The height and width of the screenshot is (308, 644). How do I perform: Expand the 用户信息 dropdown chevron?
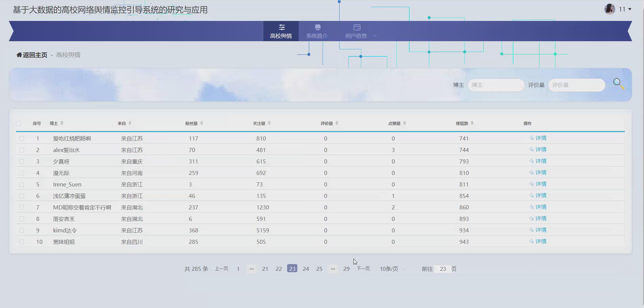[374, 35]
